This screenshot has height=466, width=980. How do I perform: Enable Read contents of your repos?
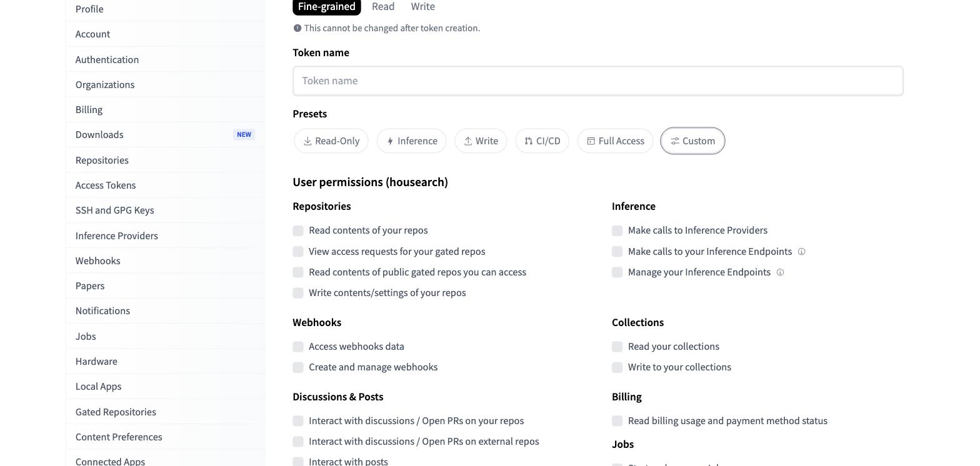[x=298, y=231]
